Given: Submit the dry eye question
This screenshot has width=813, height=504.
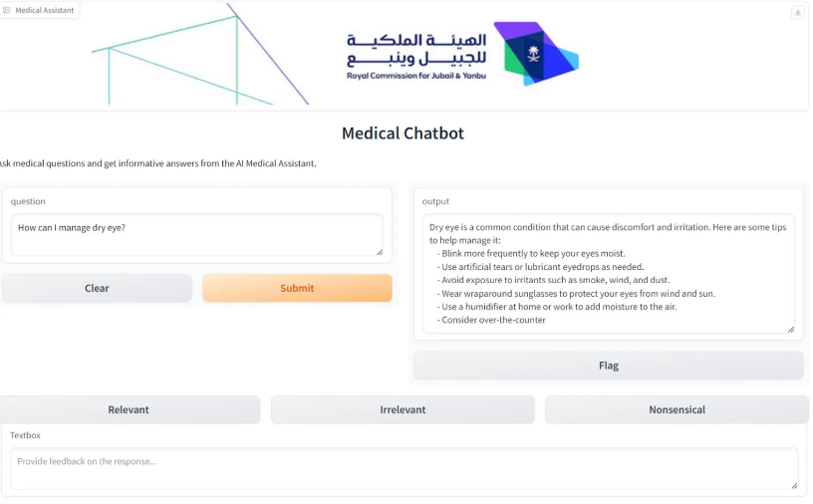Looking at the screenshot, I should (297, 288).
